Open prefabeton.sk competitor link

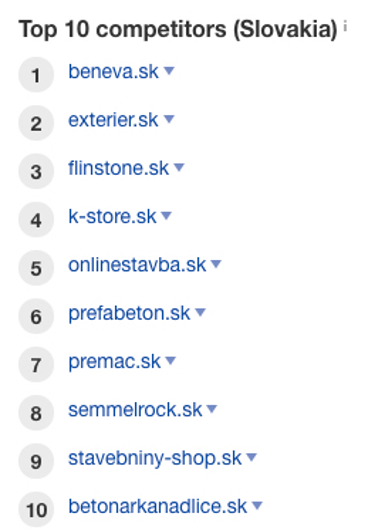tap(129, 313)
